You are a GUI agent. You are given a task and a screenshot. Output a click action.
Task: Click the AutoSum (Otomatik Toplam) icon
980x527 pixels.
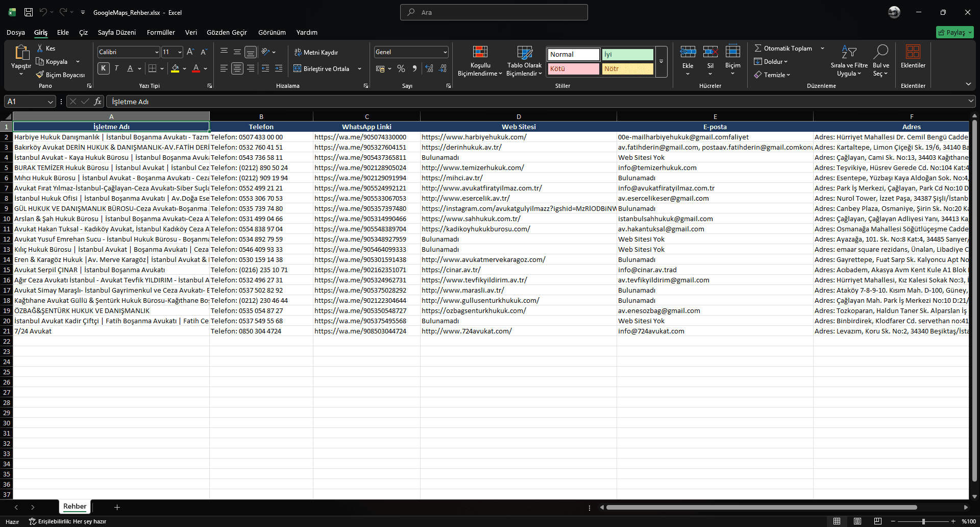click(x=758, y=48)
